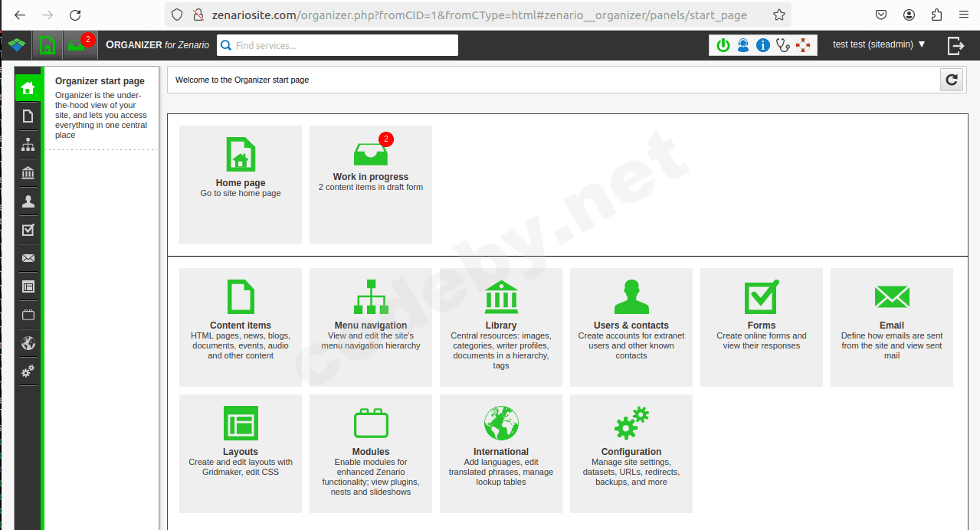
Task: Open Menu navigation from sidebar hierarchy icon
Action: [x=28, y=145]
